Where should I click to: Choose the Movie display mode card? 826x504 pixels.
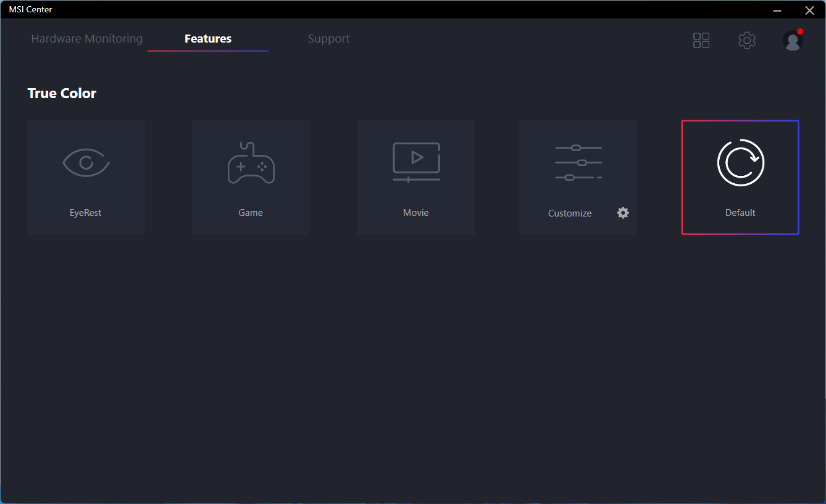415,178
